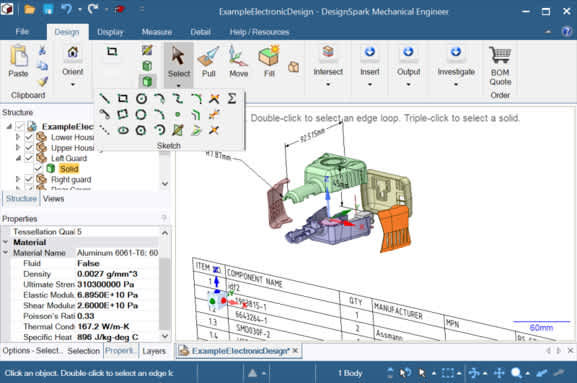Screen dimensions: 577x383
Task: Expand the Upper Housing tree node
Action: click(x=18, y=148)
